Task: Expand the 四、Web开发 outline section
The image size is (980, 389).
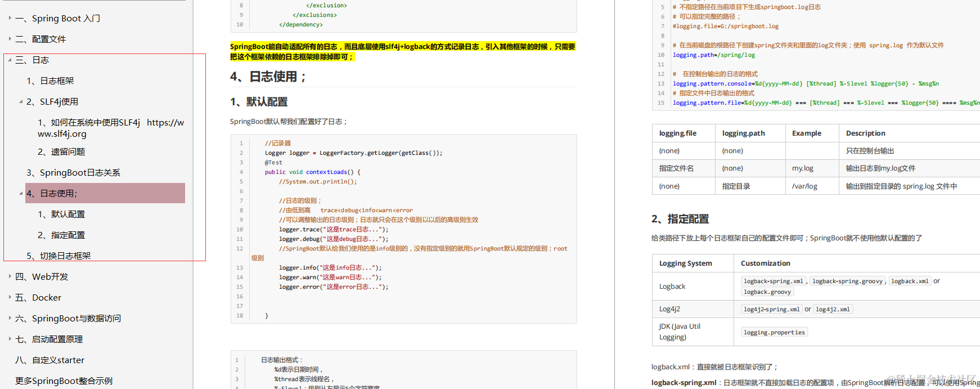Action: click(10, 276)
